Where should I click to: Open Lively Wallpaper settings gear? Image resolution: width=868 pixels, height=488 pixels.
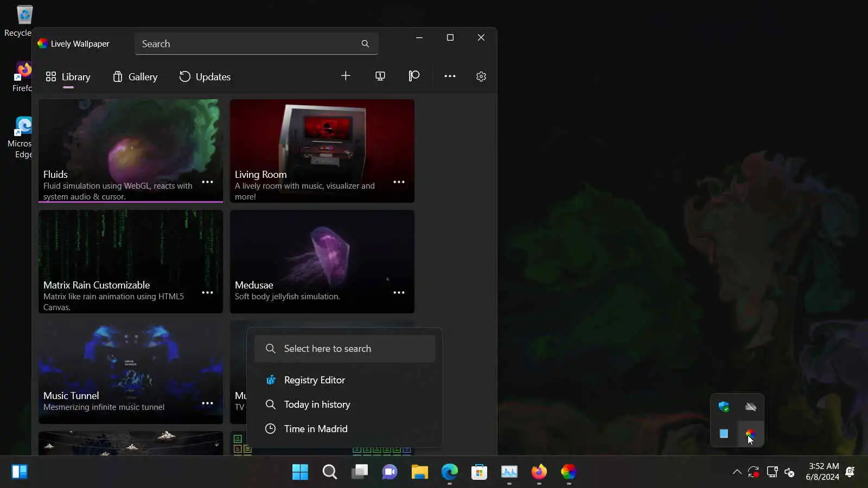tap(481, 76)
